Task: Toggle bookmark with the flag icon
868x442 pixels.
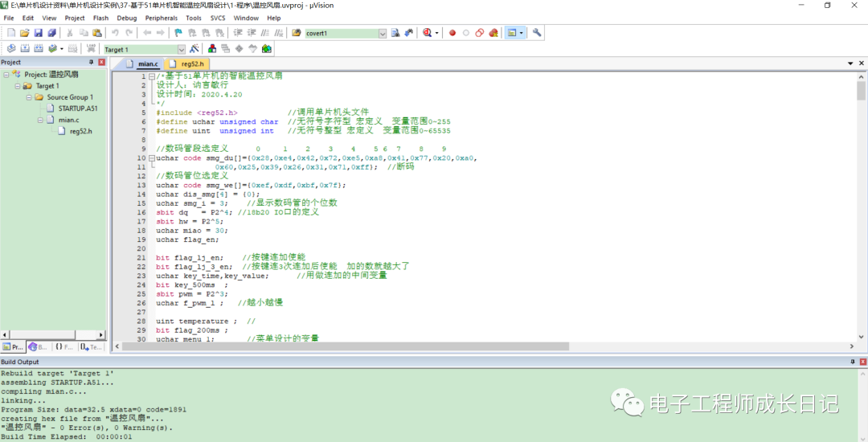Action: tap(178, 33)
